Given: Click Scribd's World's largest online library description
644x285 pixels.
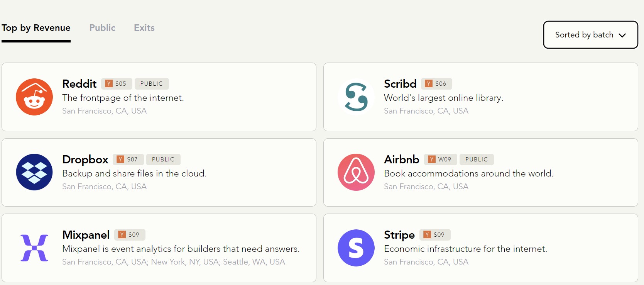Looking at the screenshot, I should coord(443,98).
